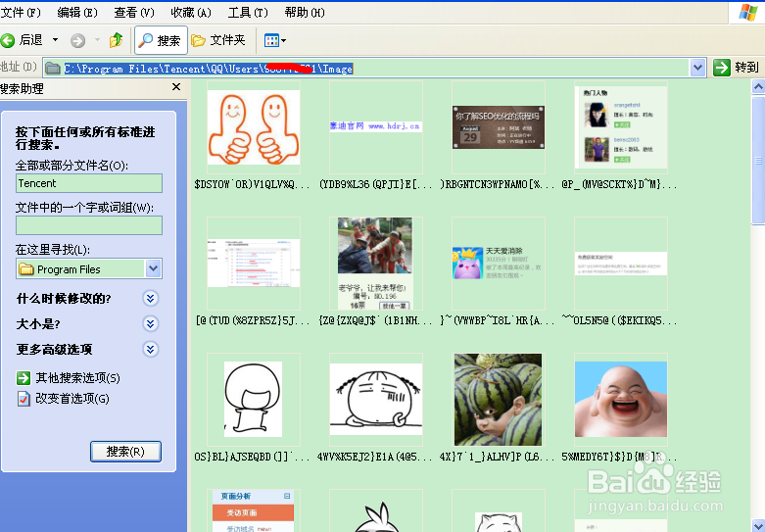Expand 什么时候修改的? section

click(x=151, y=298)
